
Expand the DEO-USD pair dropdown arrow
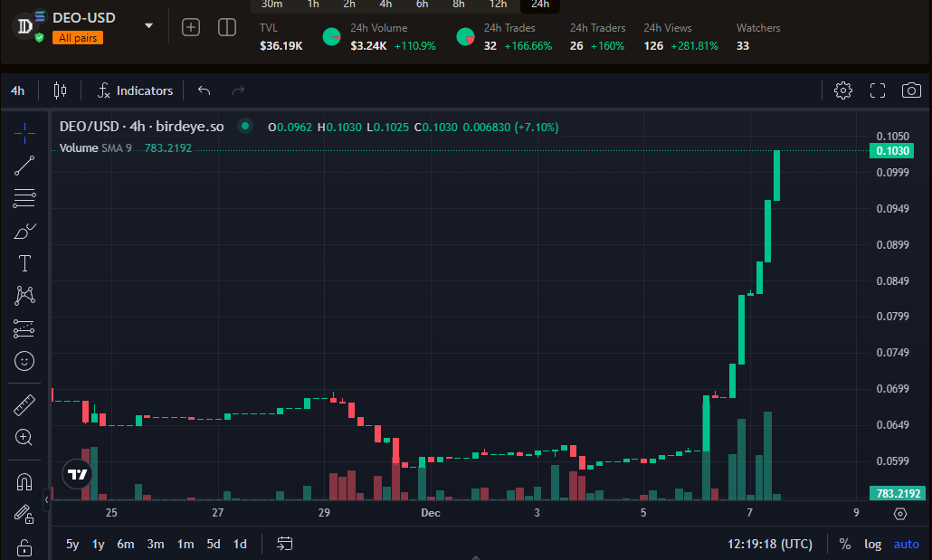148,25
